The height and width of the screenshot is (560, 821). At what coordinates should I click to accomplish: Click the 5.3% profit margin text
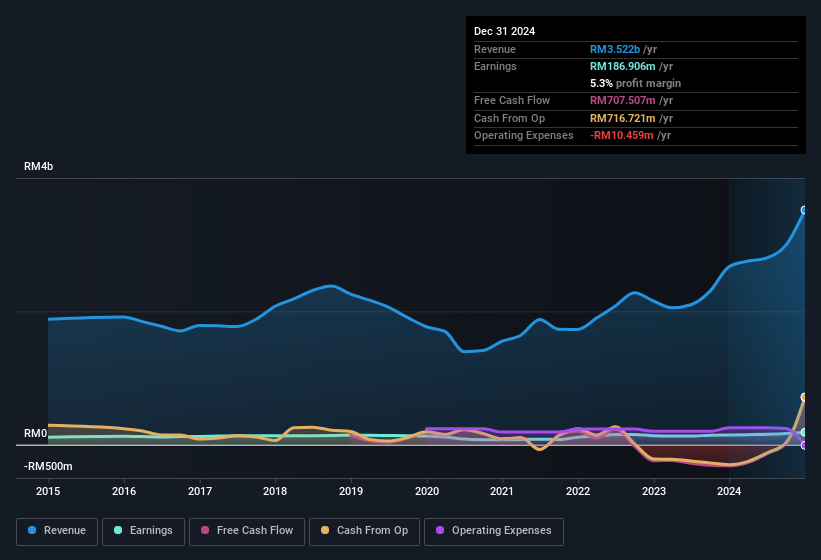pos(635,83)
